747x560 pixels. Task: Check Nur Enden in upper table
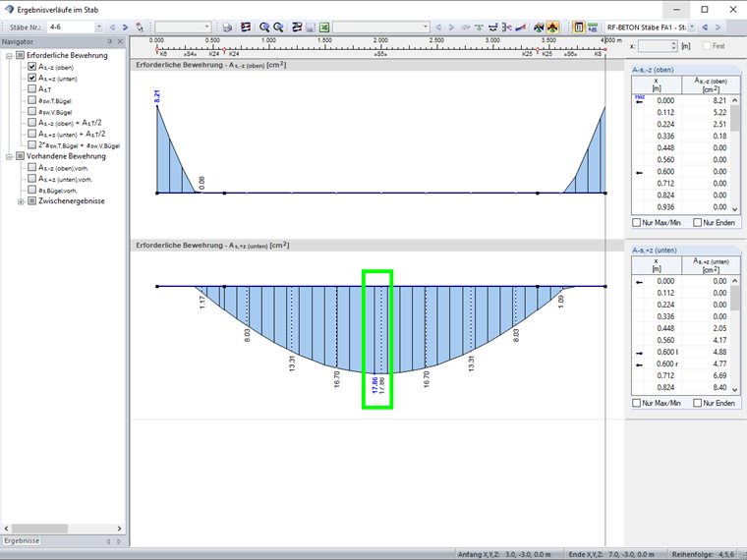698,222
